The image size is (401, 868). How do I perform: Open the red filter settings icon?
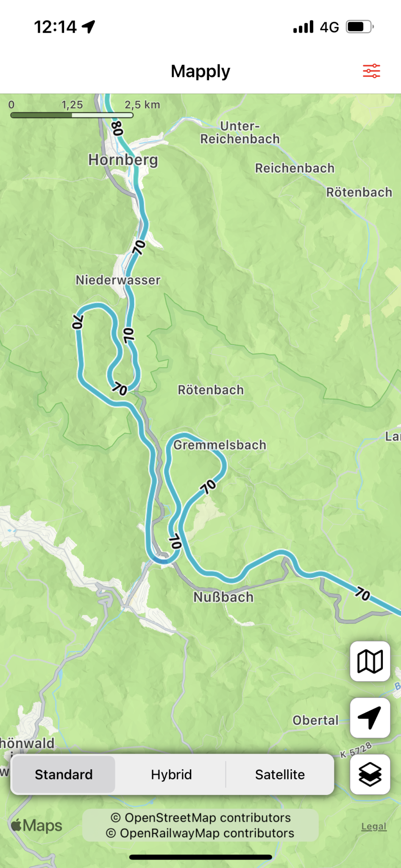point(371,71)
